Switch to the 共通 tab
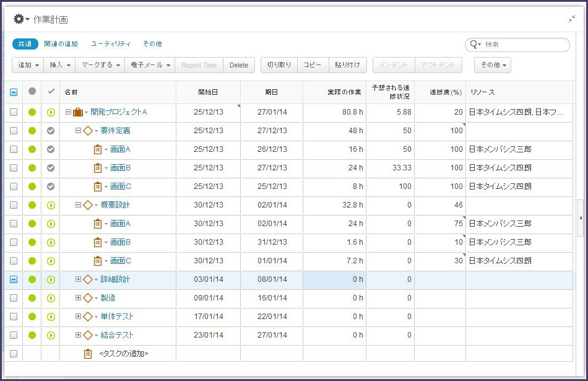Viewport: 588px width, 381px height. 25,44
